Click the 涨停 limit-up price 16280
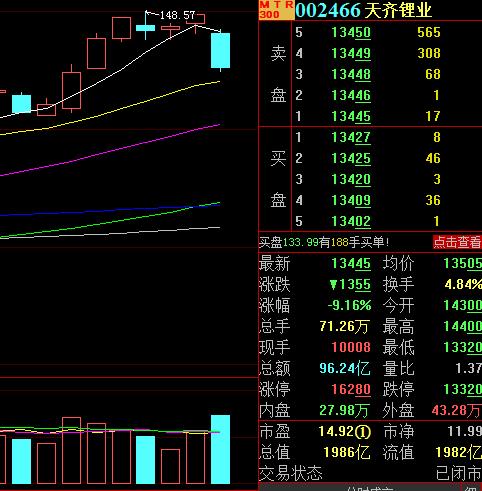The width and height of the screenshot is (482, 491). (x=351, y=389)
